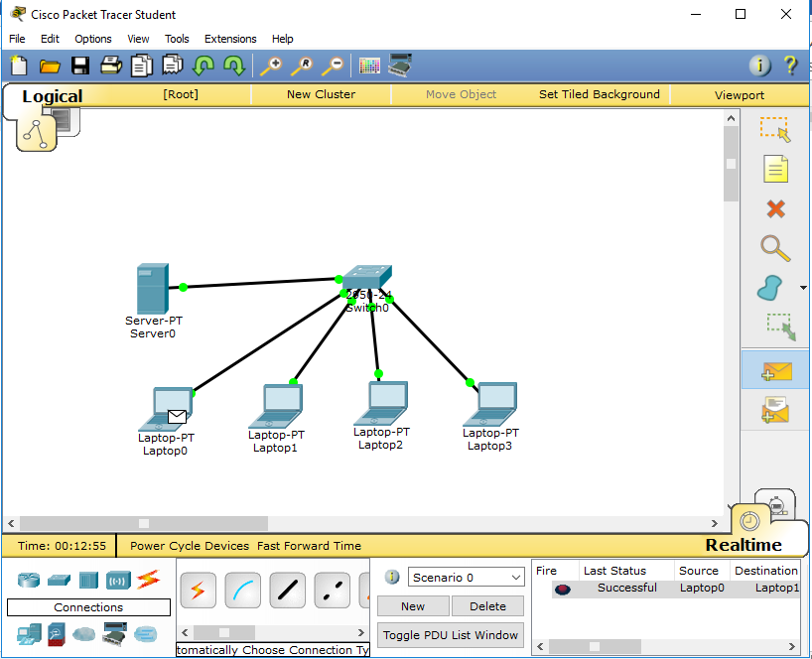The height and width of the screenshot is (659, 812).
Task: Click the Undo toolbar icon
Action: 203,66
